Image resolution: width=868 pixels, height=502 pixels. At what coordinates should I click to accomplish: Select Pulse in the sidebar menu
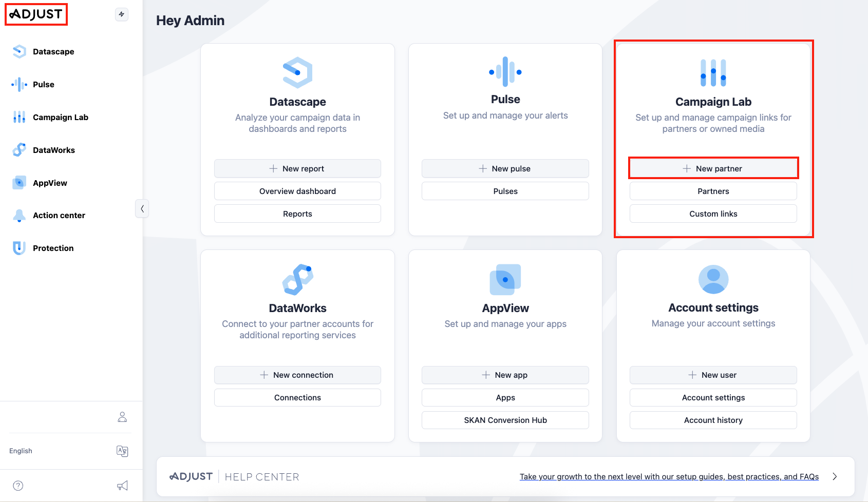tap(44, 84)
